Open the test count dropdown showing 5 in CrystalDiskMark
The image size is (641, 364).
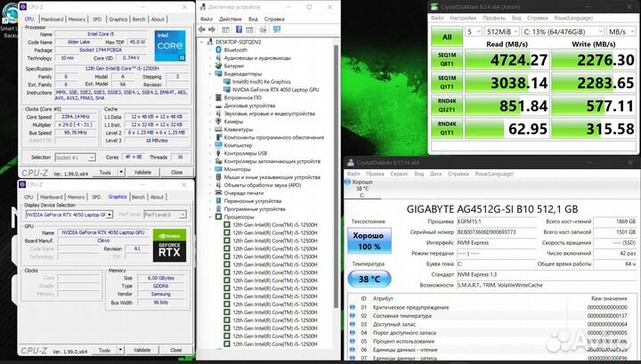point(474,31)
